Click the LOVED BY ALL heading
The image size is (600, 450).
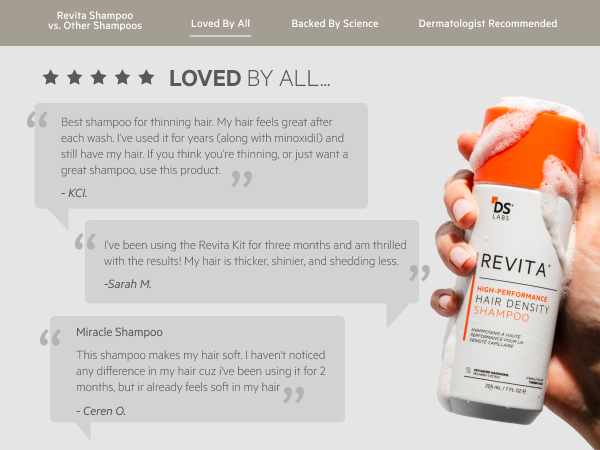coord(249,78)
